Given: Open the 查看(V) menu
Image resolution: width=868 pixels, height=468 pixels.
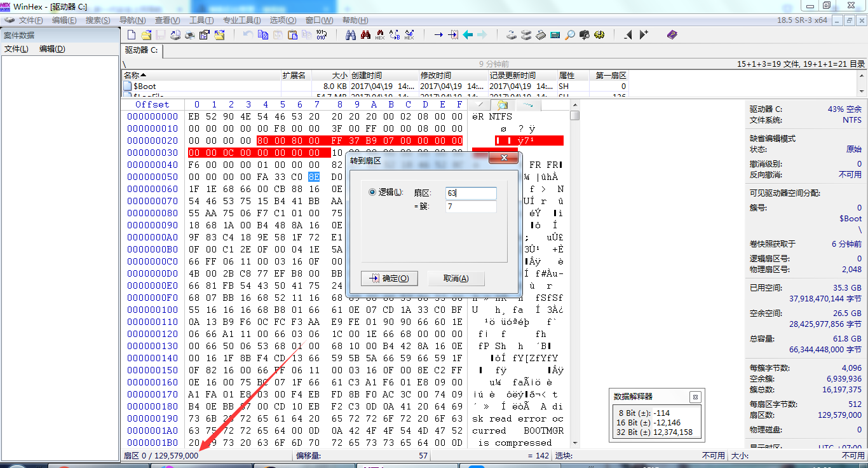Looking at the screenshot, I should (x=167, y=20).
